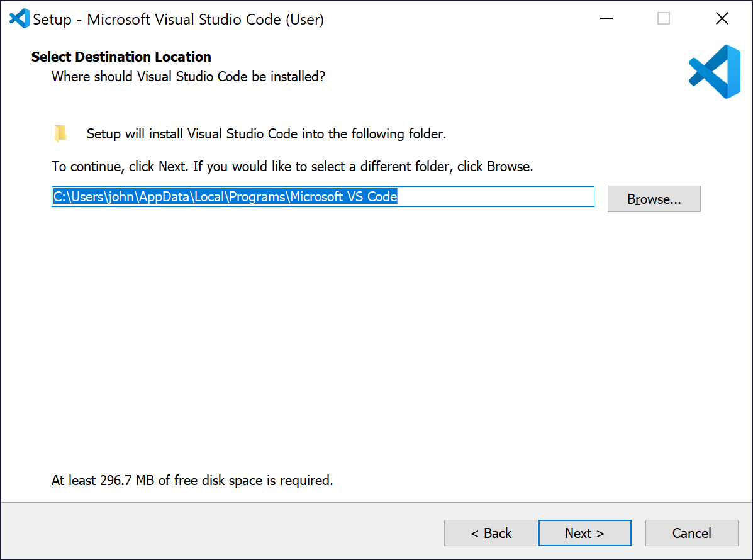
Task: Click the disabled maximize button
Action: pos(664,18)
